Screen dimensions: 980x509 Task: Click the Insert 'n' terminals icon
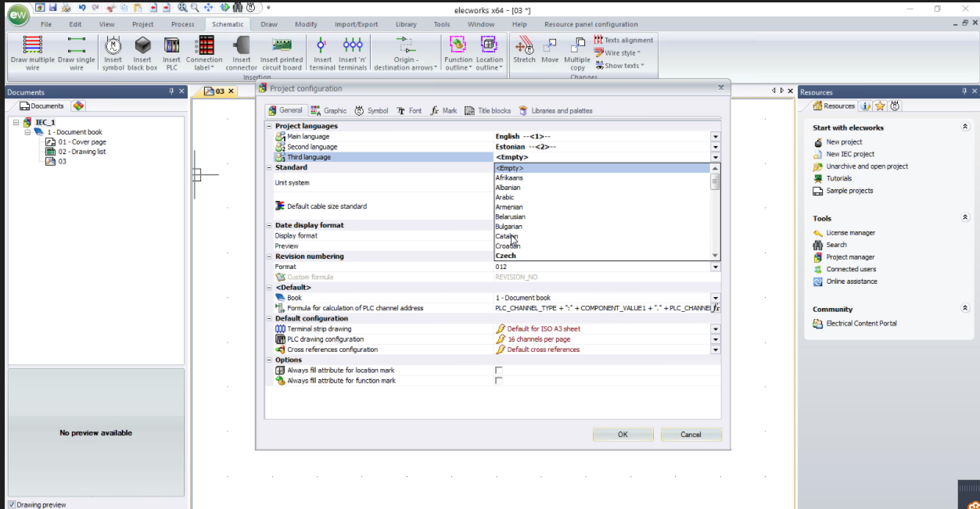tap(353, 45)
